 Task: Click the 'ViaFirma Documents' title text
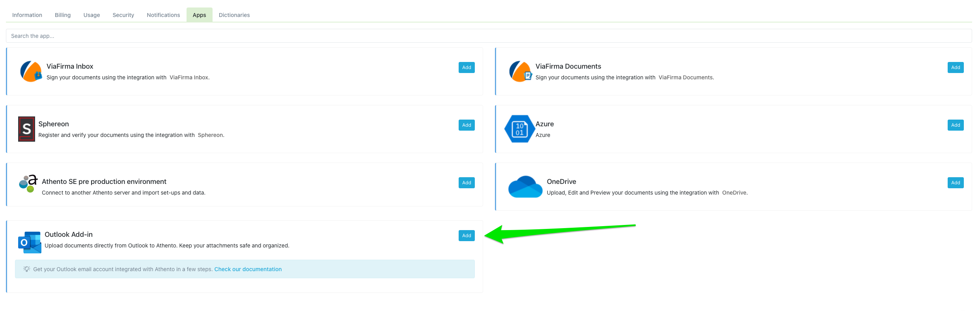(x=568, y=66)
